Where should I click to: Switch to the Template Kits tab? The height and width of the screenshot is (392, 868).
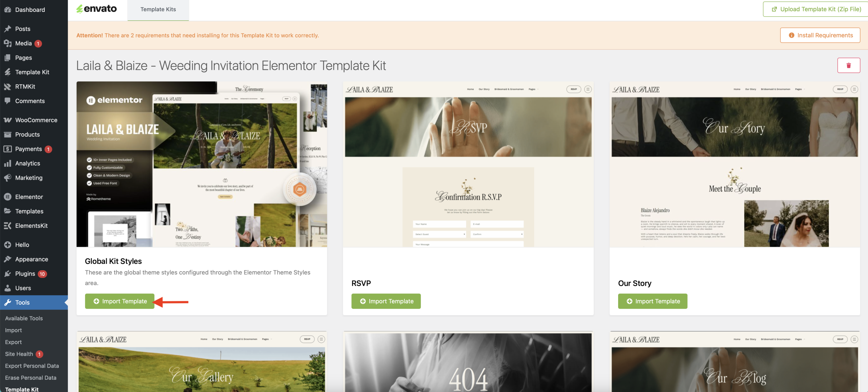[x=158, y=9]
